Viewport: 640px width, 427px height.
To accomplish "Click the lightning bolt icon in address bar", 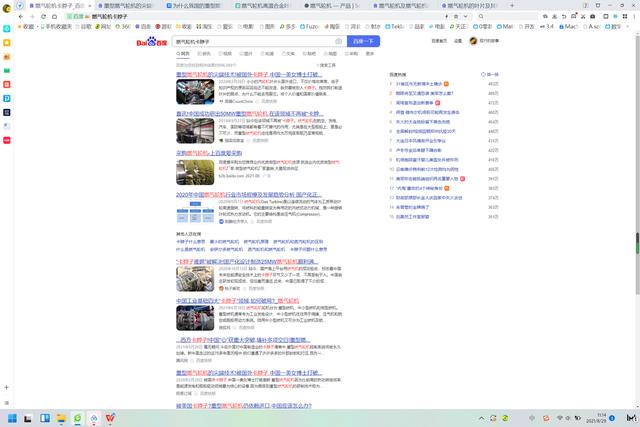I will 446,16.
